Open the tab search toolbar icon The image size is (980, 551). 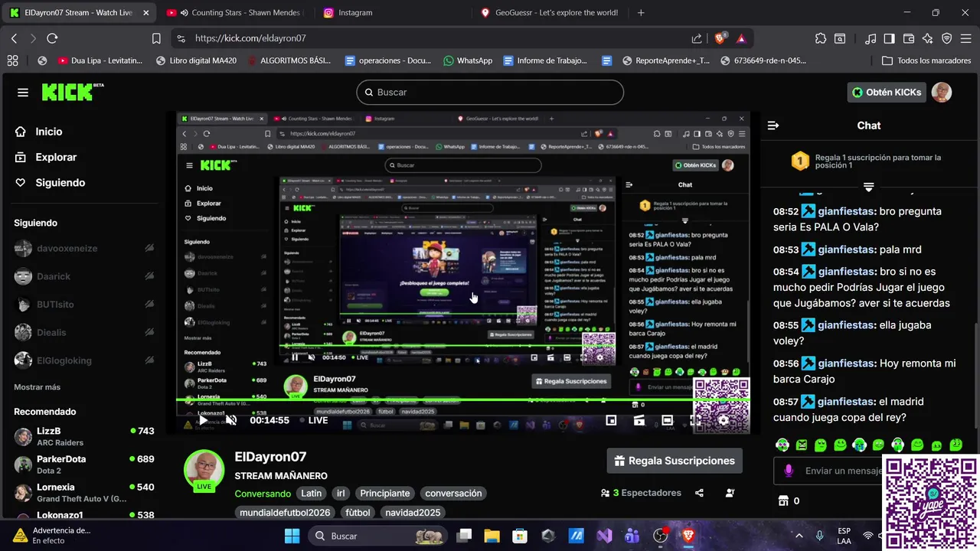(x=840, y=38)
